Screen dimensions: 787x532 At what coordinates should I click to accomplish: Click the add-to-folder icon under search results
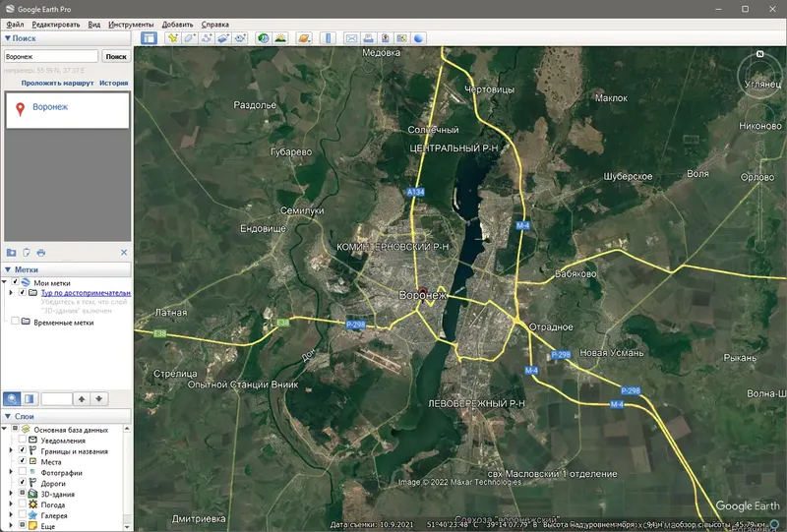(11, 253)
